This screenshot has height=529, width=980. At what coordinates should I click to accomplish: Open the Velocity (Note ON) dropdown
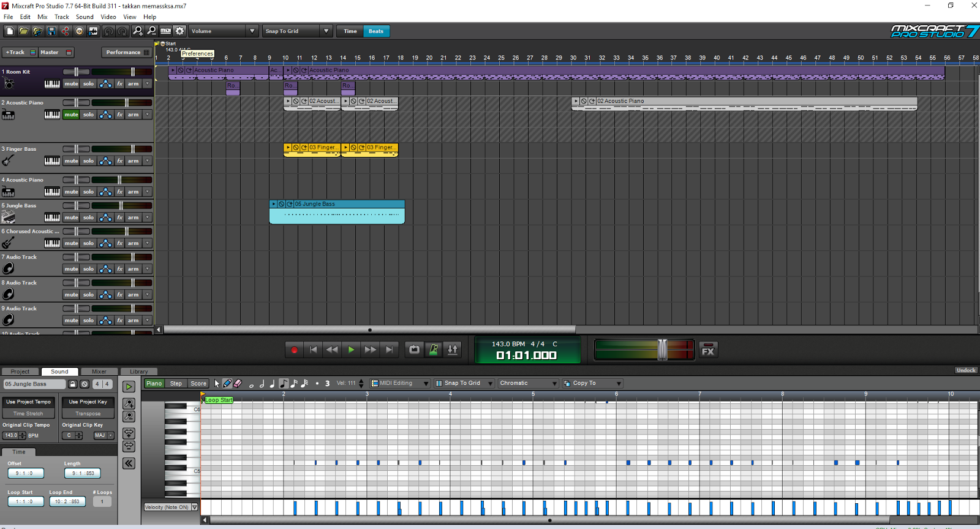tap(171, 508)
